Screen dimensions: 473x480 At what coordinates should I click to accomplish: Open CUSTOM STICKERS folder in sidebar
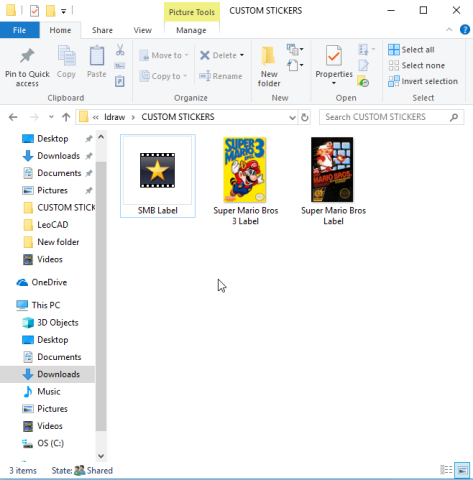click(x=59, y=207)
